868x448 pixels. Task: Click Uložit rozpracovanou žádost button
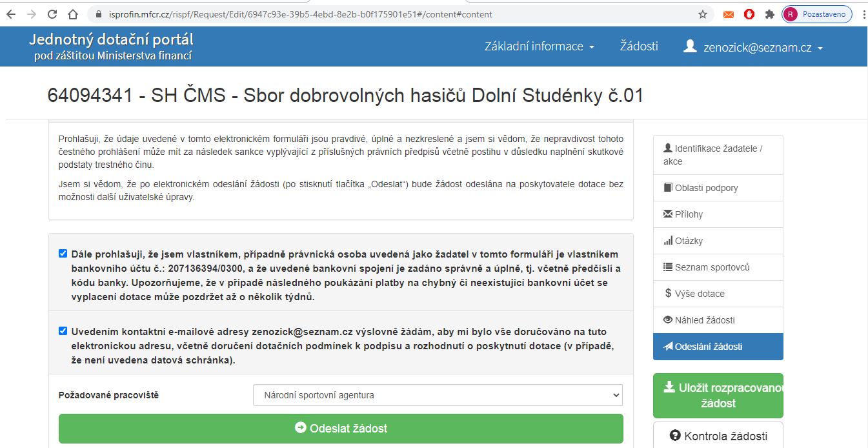click(x=718, y=395)
